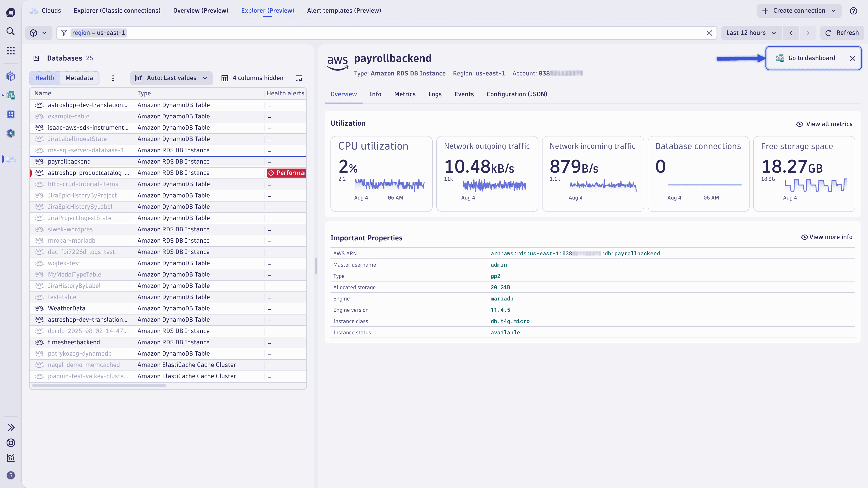
Task: Click View all metrics eye link
Action: click(824, 124)
